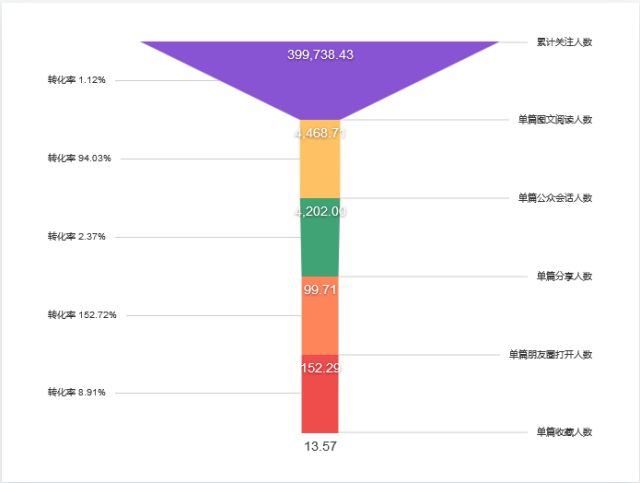640x483 pixels.
Task: Select the 99.71 value text
Action: 320,290
